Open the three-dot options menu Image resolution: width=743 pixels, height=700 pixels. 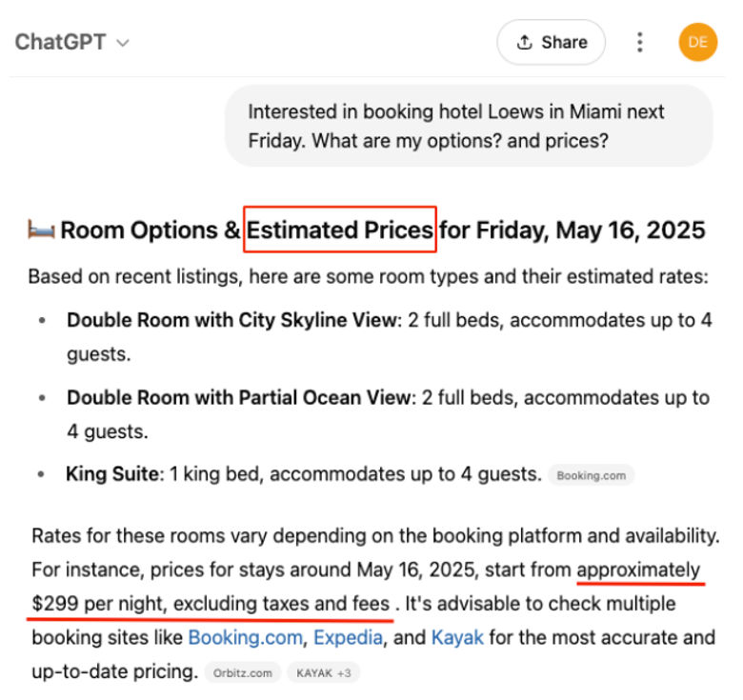[640, 42]
